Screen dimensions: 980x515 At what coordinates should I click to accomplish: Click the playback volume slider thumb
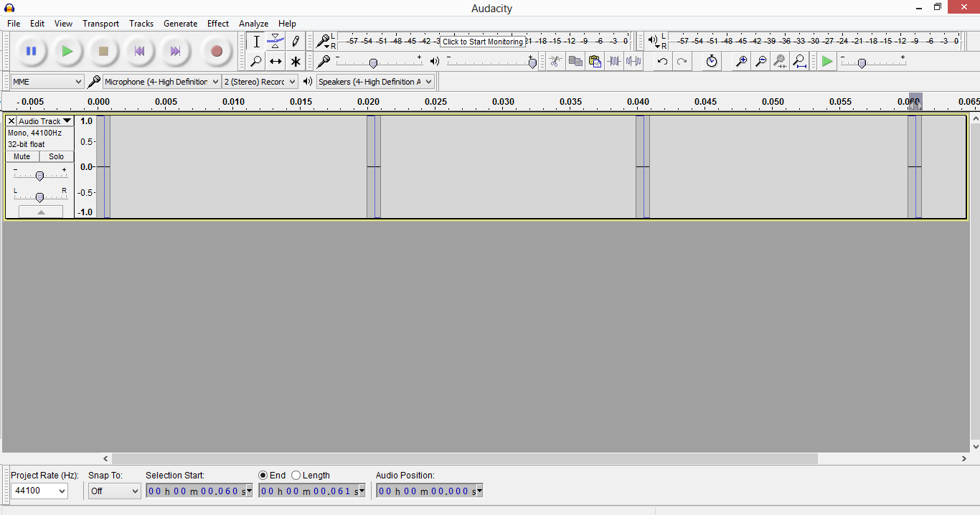click(x=532, y=63)
